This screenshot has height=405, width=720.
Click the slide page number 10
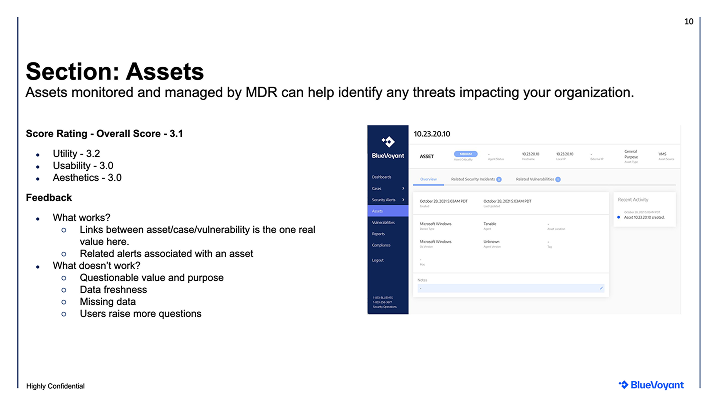(689, 22)
